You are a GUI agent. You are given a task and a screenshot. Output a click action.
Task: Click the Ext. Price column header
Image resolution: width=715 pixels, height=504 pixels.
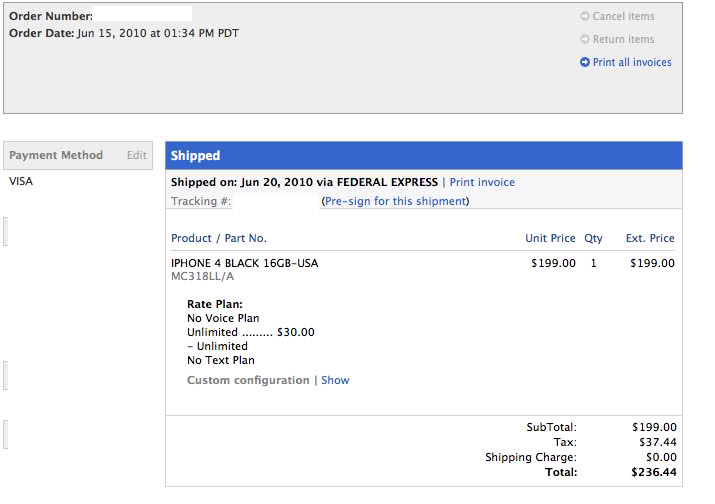coord(650,238)
